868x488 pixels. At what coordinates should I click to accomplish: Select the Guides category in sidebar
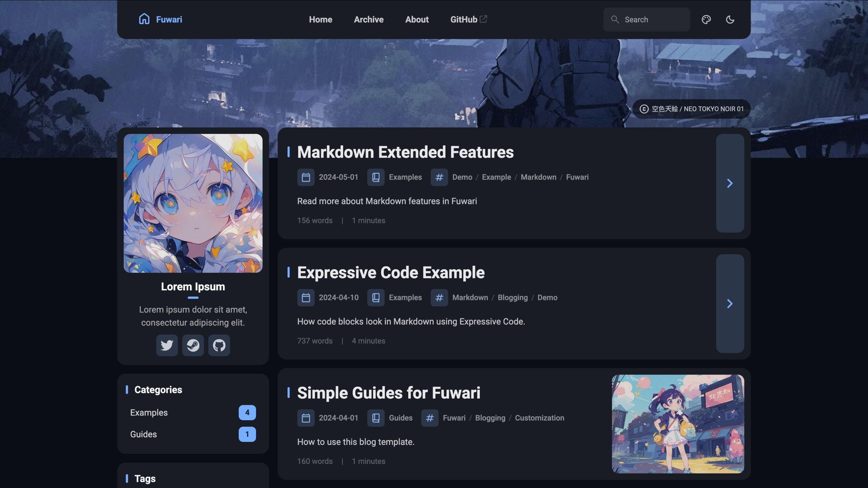[x=193, y=434]
